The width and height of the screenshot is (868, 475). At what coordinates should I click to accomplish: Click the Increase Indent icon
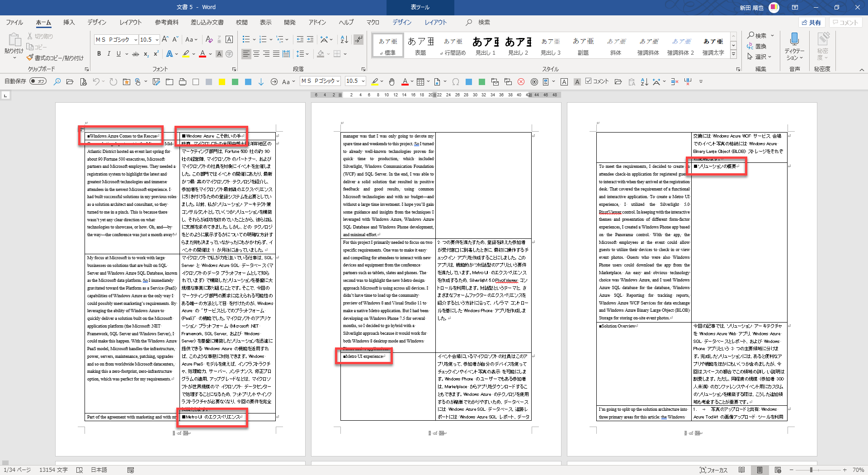pos(310,40)
